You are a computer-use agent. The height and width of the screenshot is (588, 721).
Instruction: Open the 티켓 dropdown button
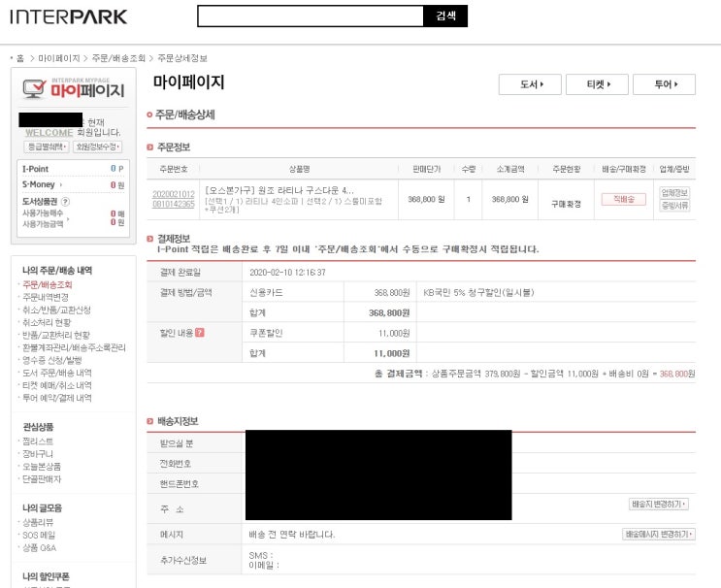[597, 84]
